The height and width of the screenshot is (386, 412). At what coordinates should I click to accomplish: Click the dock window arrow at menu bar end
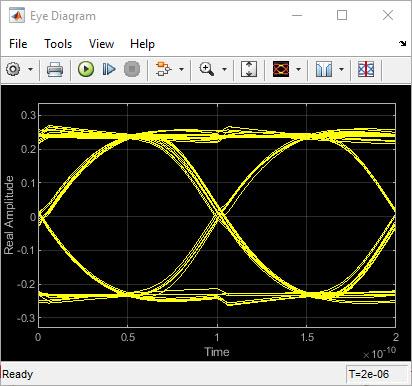[x=402, y=43]
